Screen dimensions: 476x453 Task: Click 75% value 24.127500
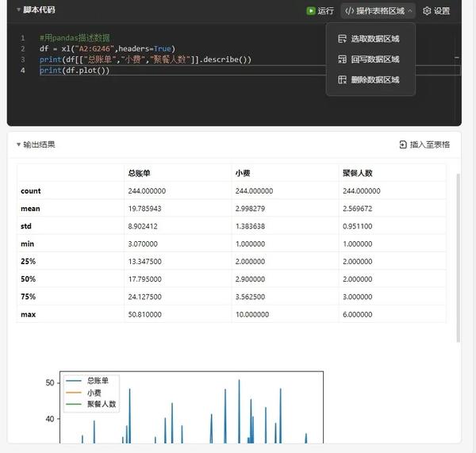[x=144, y=297]
